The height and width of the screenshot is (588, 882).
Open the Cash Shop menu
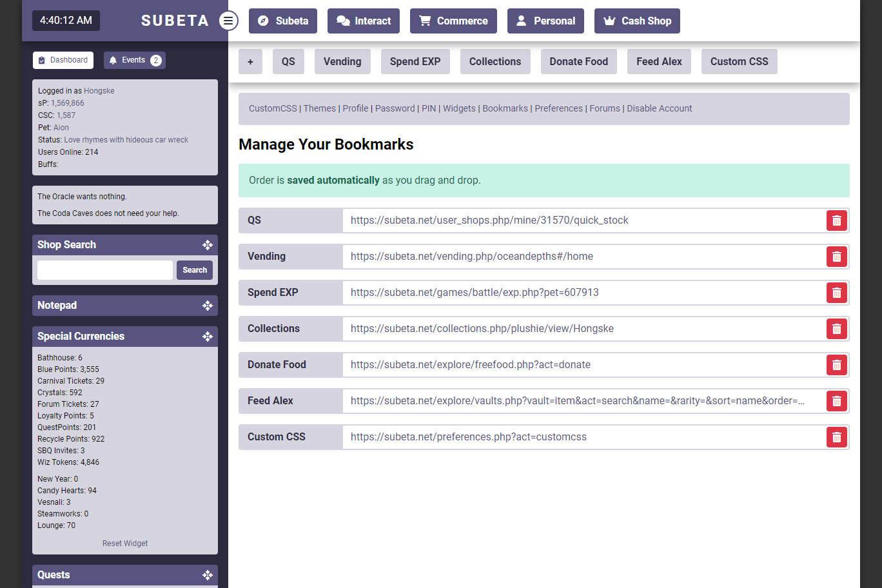637,21
